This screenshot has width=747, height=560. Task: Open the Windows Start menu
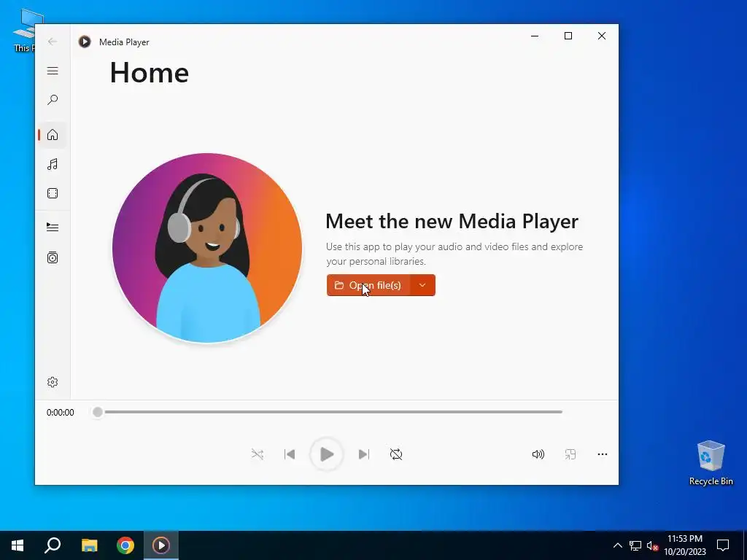coord(18,545)
